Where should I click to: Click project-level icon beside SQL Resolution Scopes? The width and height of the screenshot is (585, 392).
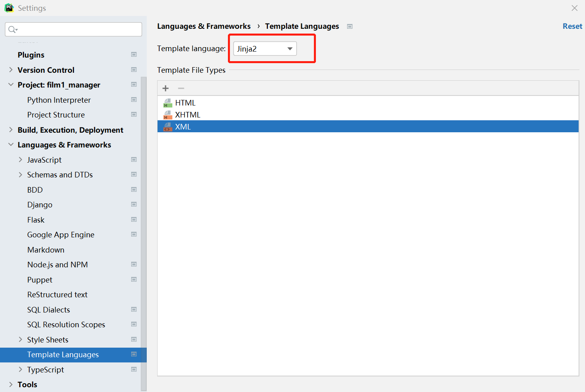tap(134, 324)
